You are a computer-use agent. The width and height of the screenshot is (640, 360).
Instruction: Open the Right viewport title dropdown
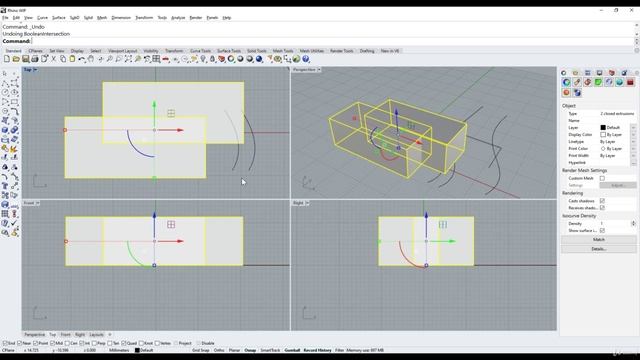pyautogui.click(x=307, y=203)
